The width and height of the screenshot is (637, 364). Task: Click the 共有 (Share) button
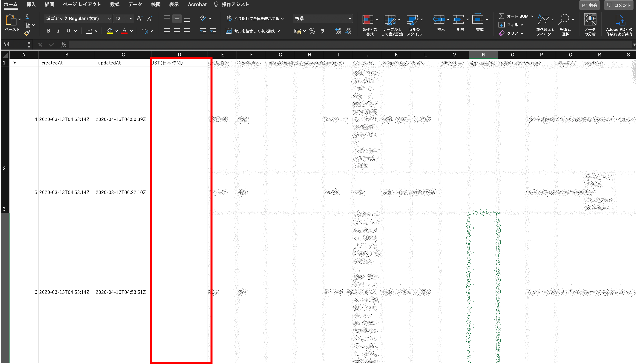(x=589, y=5)
